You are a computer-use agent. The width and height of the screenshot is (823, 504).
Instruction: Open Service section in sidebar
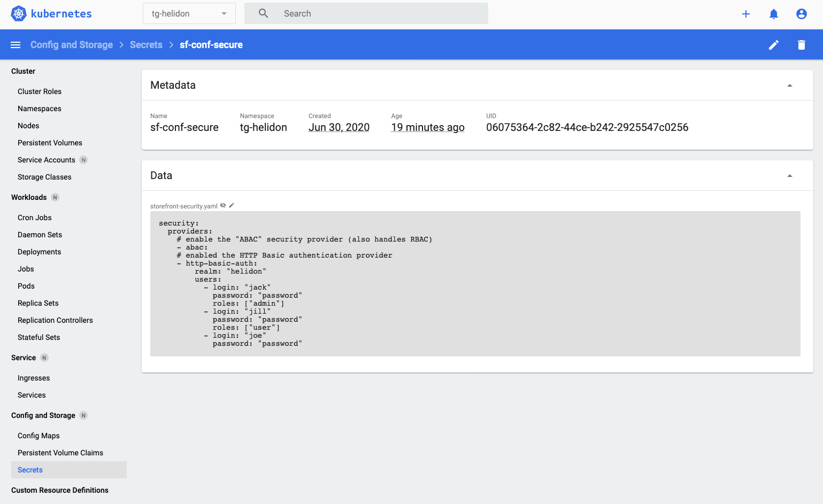pyautogui.click(x=24, y=358)
